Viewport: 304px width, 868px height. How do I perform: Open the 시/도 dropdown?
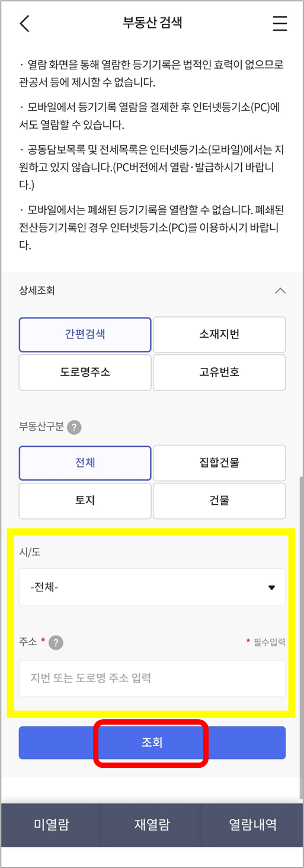point(152,587)
